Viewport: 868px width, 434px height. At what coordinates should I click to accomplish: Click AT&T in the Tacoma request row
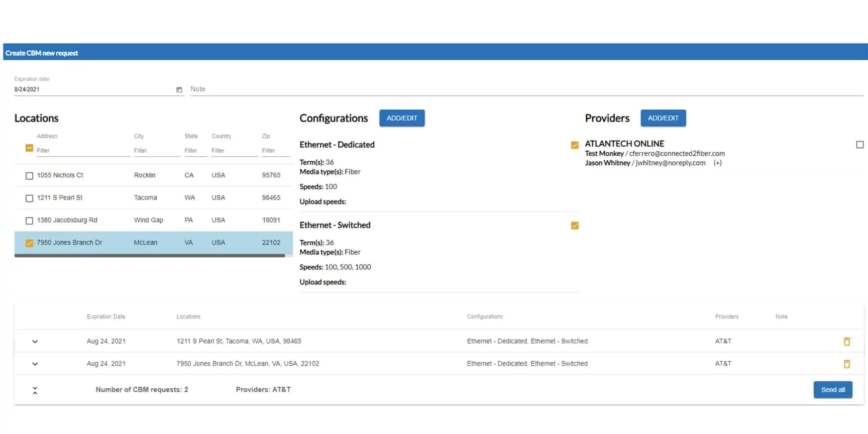click(723, 341)
